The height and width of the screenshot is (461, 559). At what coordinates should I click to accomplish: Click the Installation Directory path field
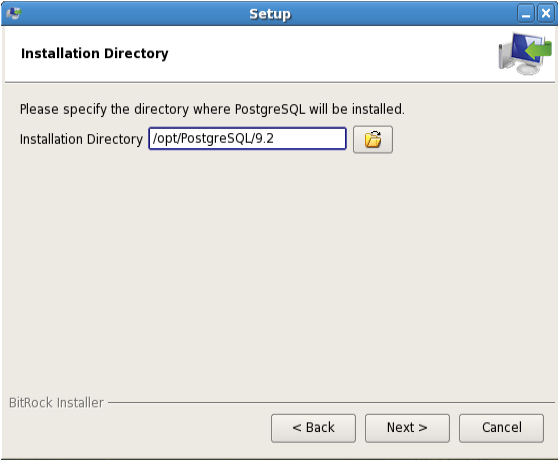[x=247, y=138]
